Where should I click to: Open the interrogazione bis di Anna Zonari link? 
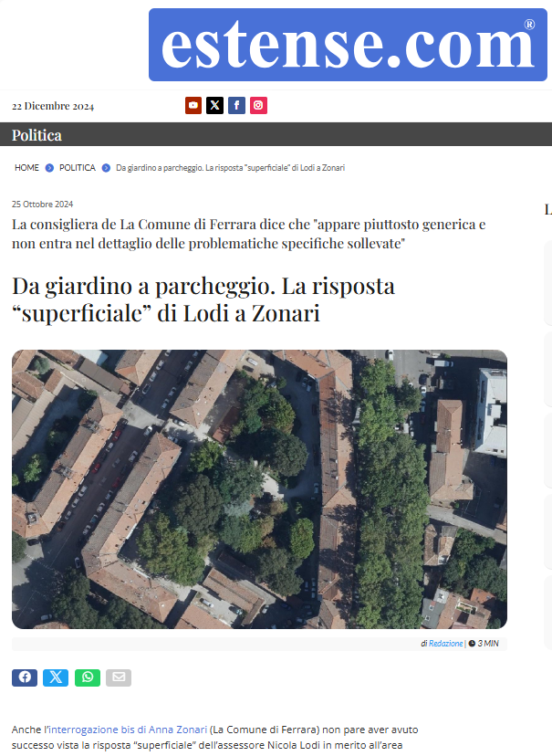point(128,730)
